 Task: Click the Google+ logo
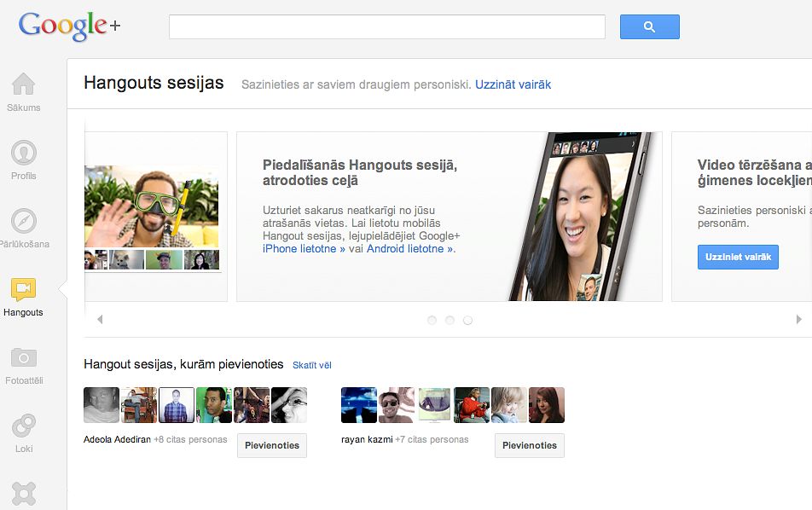(x=69, y=26)
